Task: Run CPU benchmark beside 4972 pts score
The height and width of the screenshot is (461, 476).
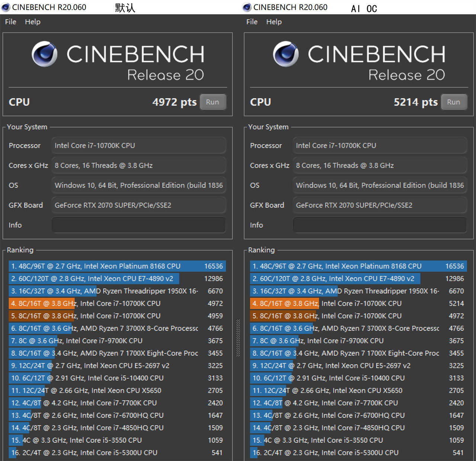Action: [213, 102]
